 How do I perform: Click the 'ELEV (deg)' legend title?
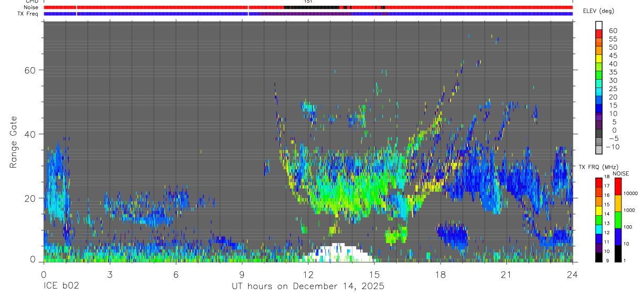tap(599, 12)
